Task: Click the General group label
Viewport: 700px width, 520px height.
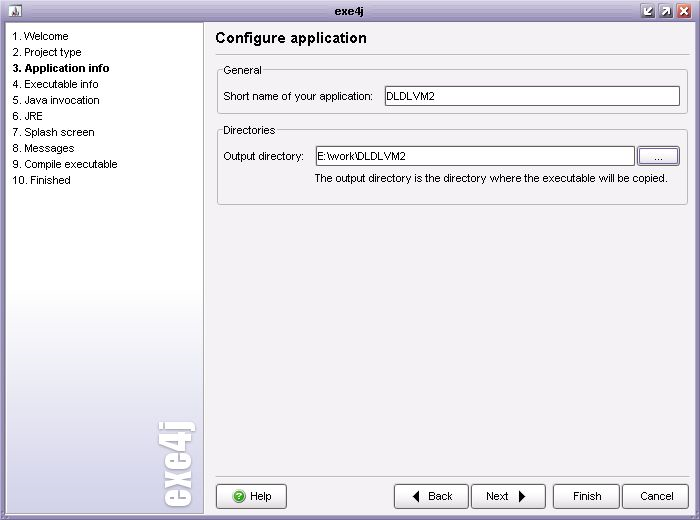Action: click(242, 70)
